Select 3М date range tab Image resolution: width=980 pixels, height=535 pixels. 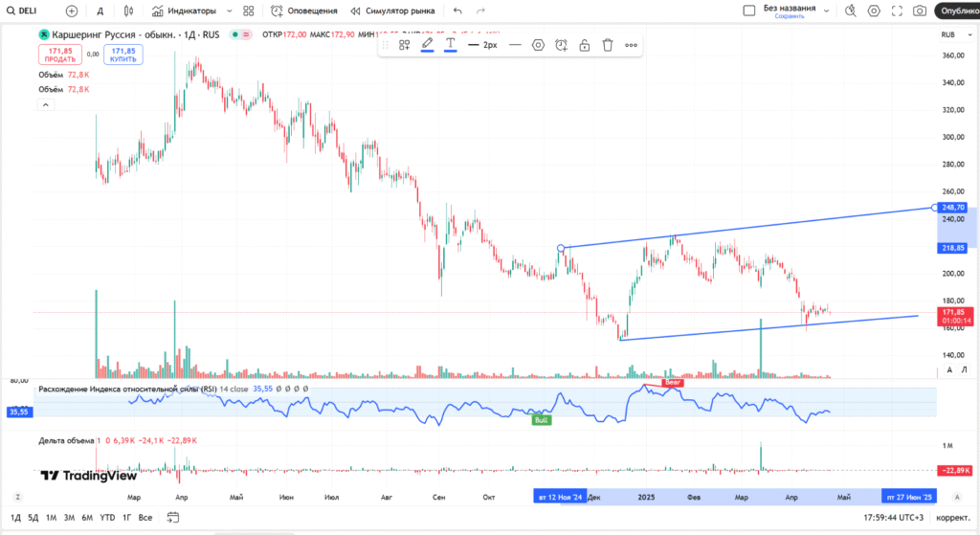pos(69,518)
